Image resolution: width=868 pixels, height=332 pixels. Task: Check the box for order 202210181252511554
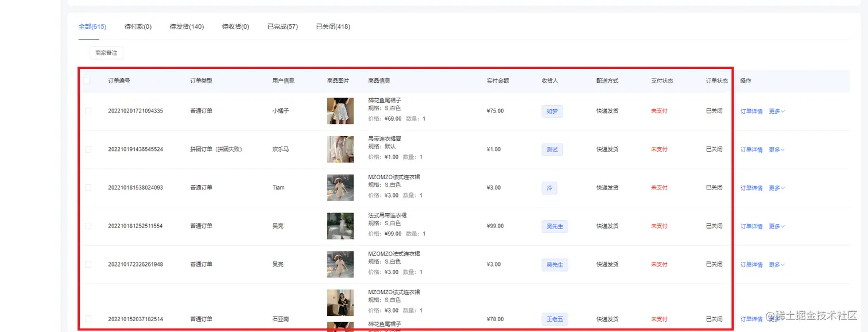(88, 226)
